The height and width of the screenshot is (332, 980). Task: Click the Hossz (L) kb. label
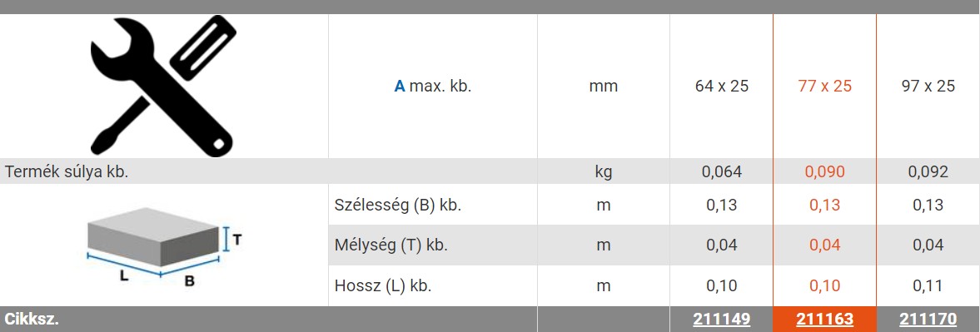pyautogui.click(x=384, y=286)
